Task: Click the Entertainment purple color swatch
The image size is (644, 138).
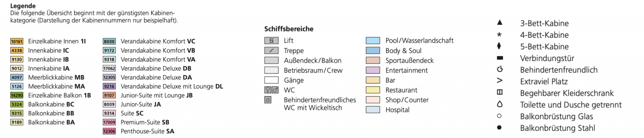Action: [x=373, y=70]
